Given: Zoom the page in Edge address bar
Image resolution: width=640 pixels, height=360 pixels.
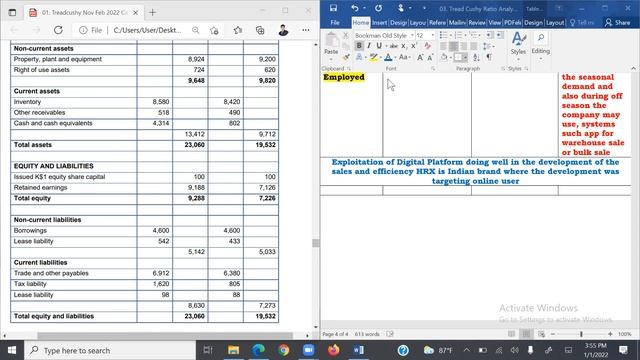Looking at the screenshot, I should click(x=196, y=30).
